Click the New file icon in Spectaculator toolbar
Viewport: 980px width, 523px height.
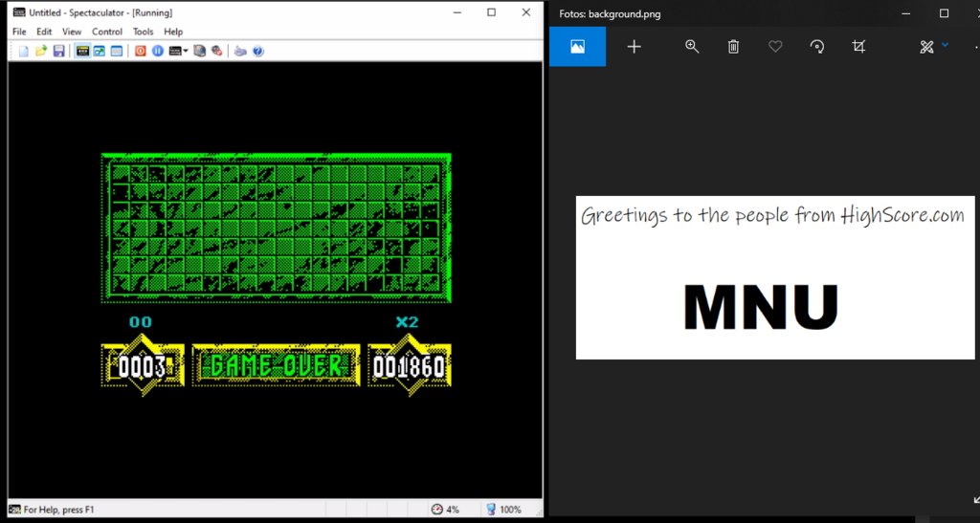[24, 52]
